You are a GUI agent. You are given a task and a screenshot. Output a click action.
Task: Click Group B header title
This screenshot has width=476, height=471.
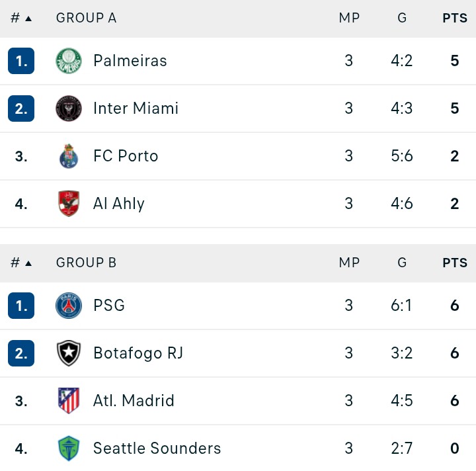[86, 263]
